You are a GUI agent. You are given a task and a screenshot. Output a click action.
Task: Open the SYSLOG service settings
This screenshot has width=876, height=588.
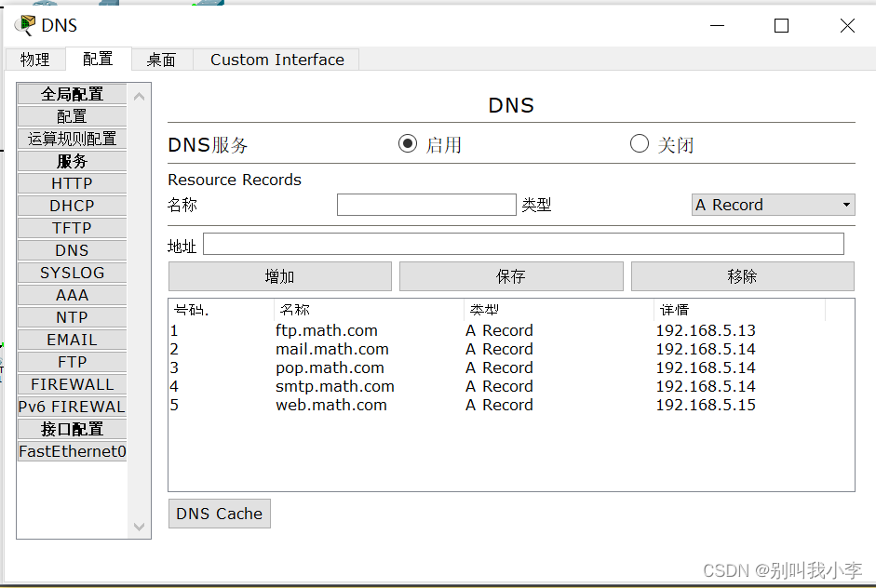(x=72, y=273)
